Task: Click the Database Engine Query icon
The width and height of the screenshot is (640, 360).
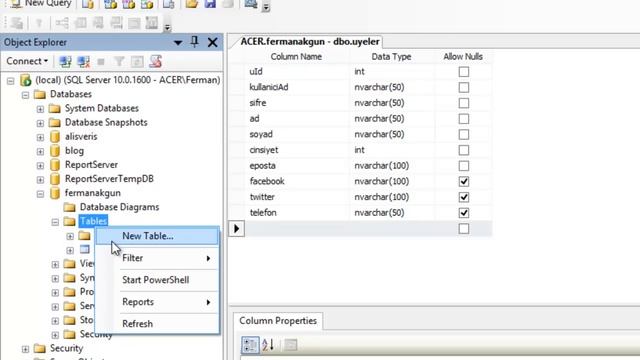Action: [x=88, y=4]
